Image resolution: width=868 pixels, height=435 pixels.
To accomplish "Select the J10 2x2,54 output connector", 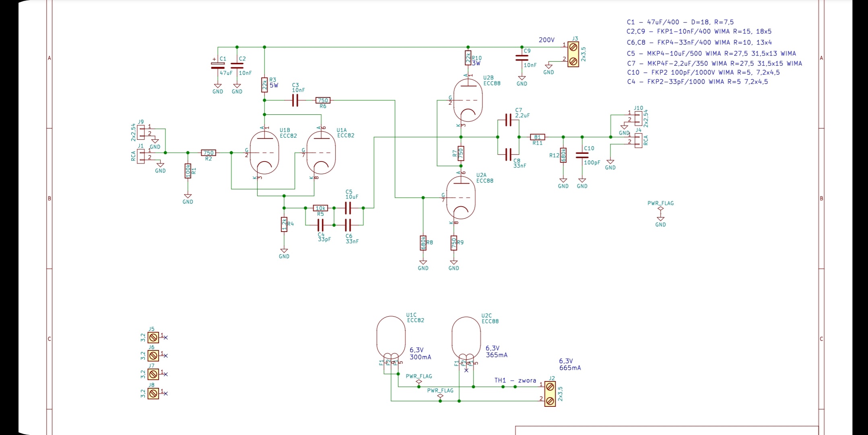I will (639, 118).
